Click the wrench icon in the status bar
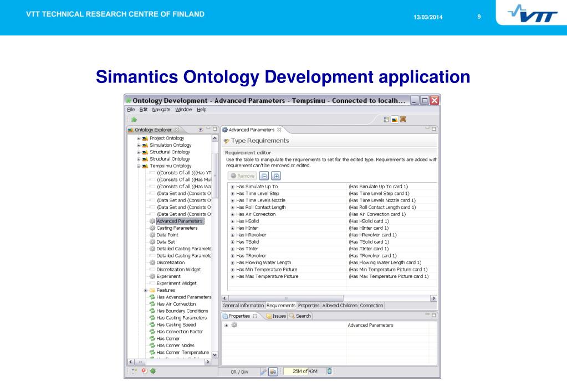The image size is (567, 392). pos(263,372)
